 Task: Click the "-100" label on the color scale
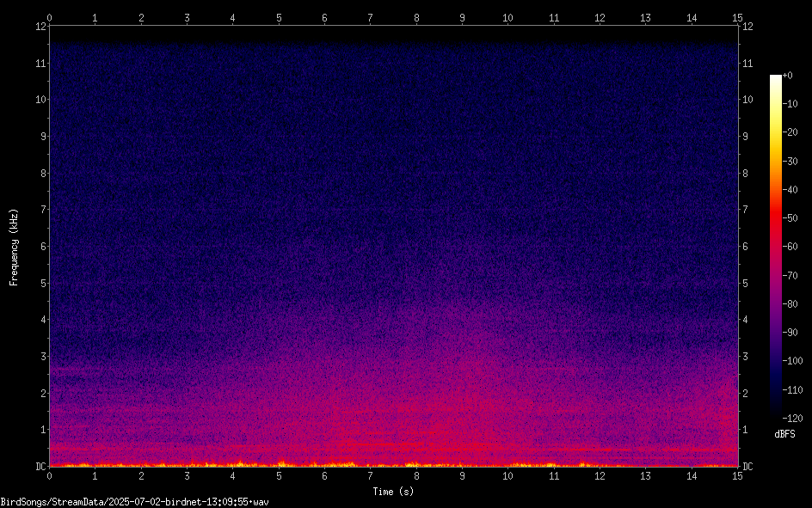coord(792,361)
